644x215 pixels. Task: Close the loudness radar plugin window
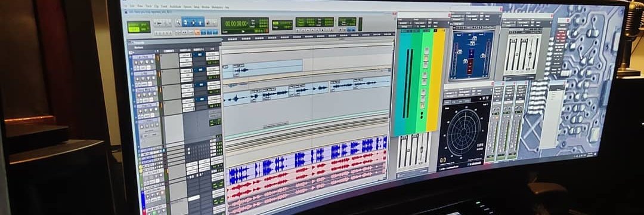coord(493,83)
